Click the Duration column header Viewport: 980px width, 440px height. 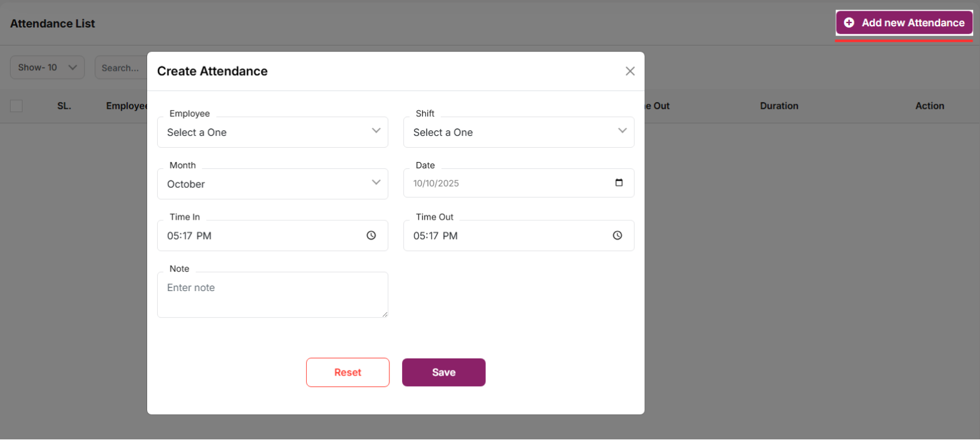pyautogui.click(x=779, y=106)
